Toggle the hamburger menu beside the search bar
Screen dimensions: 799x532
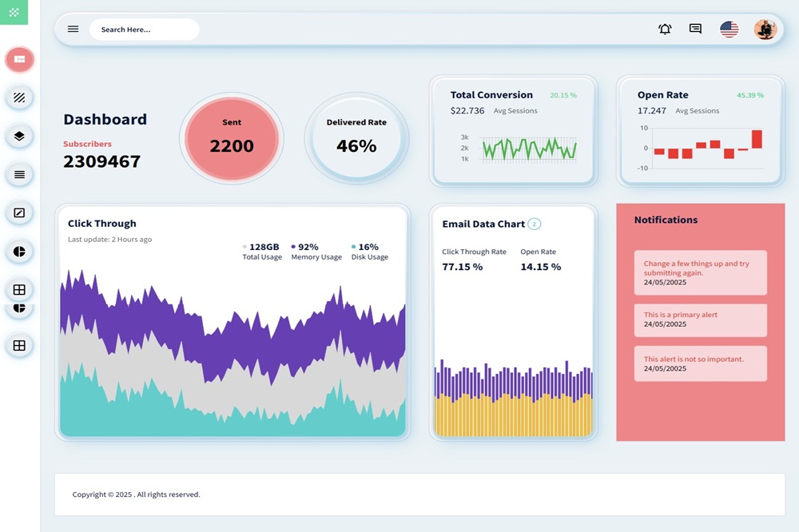pos(73,29)
